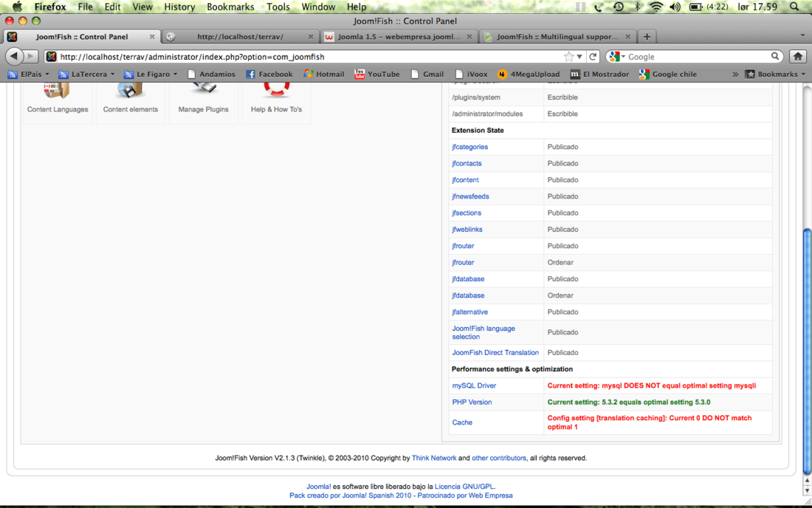This screenshot has width=812, height=508.
Task: Expand LaTercera bookmark folder
Action: pyautogui.click(x=86, y=74)
